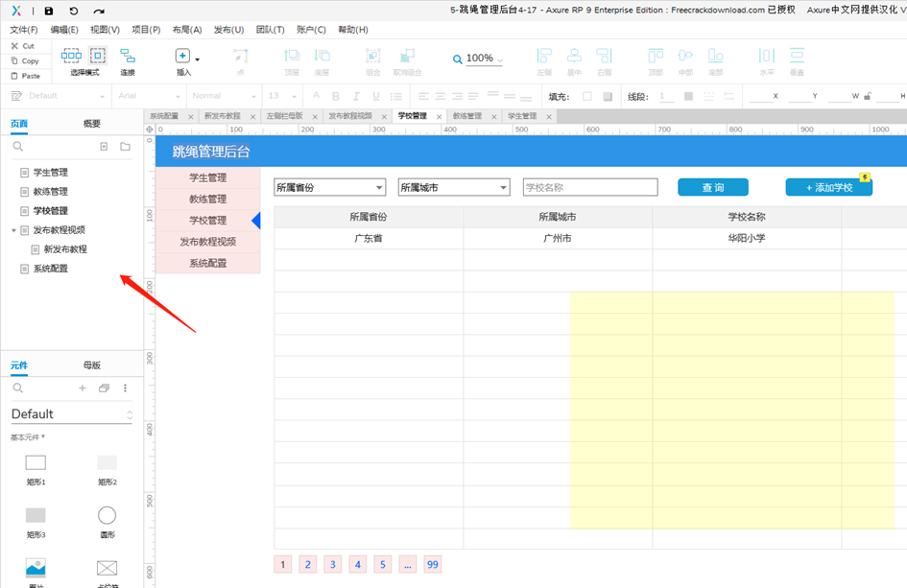Viewport: 907px width, 588px height.
Task: Click page number 99 in pagination
Action: (x=433, y=564)
